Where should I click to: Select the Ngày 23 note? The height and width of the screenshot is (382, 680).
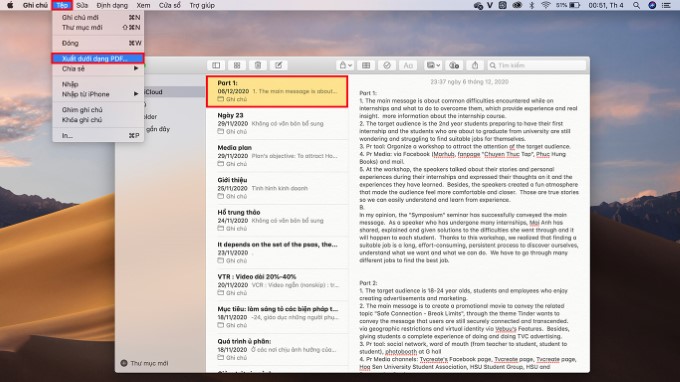click(x=277, y=123)
